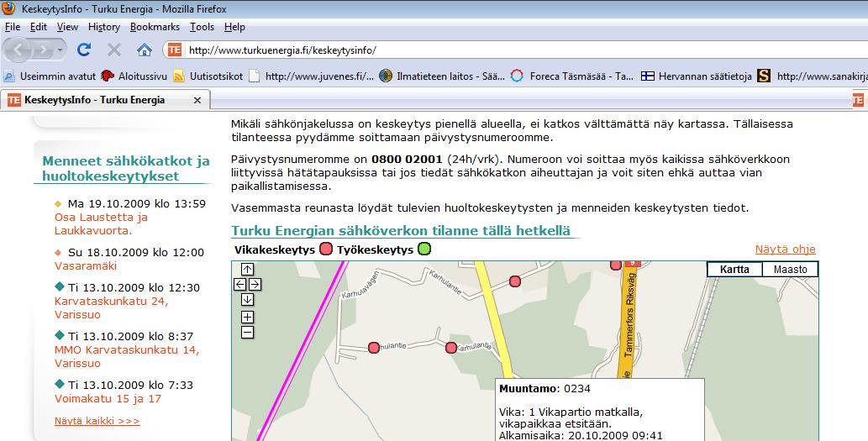868x441 pixels.
Task: Click the Menneet sähkökatkot ja huoltokeskeytykset heading
Action: tap(126, 168)
